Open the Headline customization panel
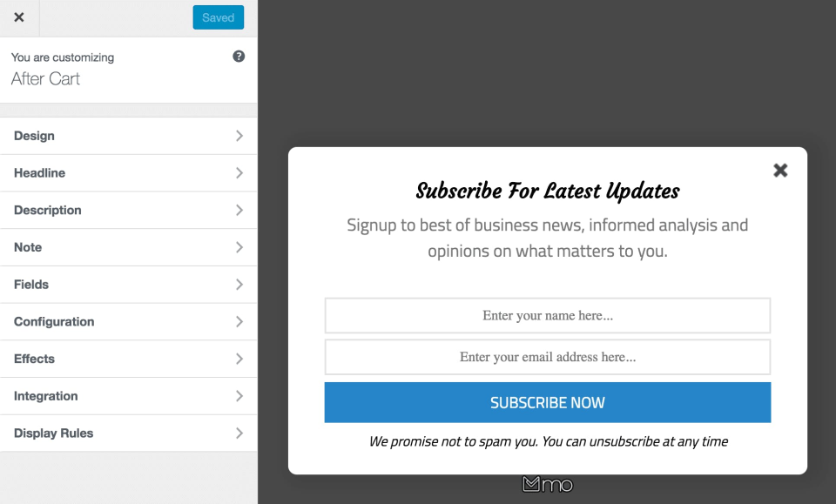The width and height of the screenshot is (836, 504). click(x=129, y=172)
